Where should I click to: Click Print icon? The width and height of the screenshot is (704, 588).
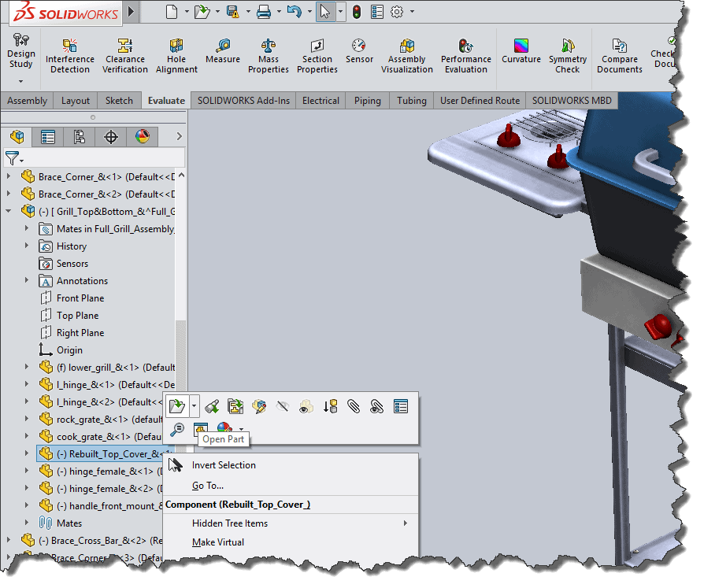tap(264, 12)
